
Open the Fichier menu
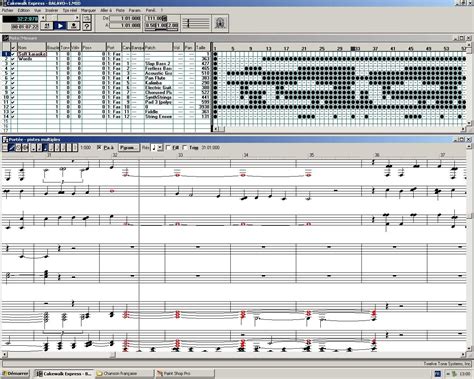(x=8, y=10)
